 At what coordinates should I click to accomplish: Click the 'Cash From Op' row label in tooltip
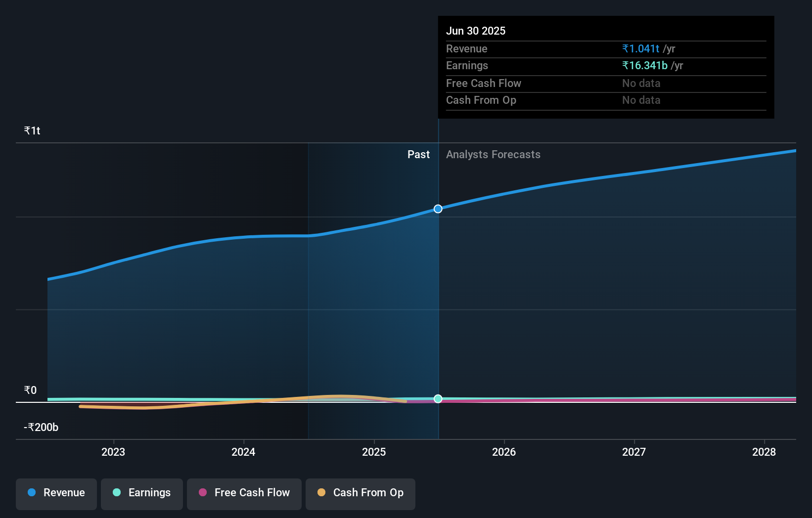click(x=481, y=100)
